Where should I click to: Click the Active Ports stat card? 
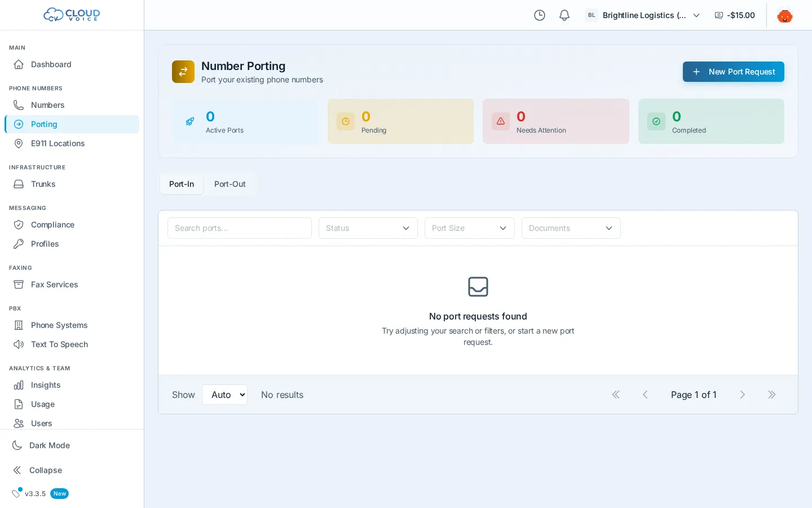pos(245,121)
